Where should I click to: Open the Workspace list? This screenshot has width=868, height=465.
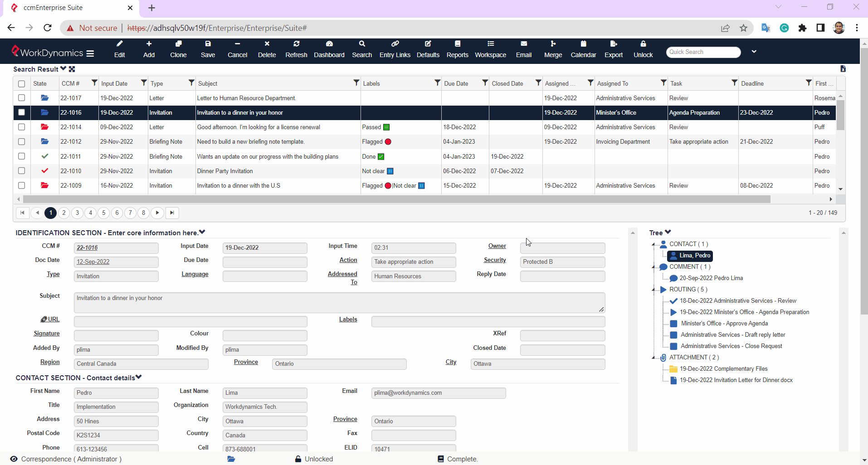pyautogui.click(x=491, y=49)
